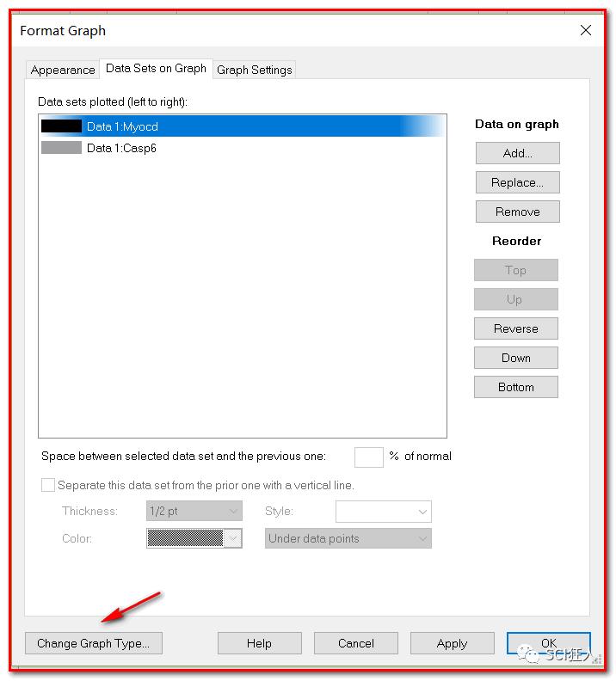Select the Data 1:Myocd data set row

coord(243,126)
